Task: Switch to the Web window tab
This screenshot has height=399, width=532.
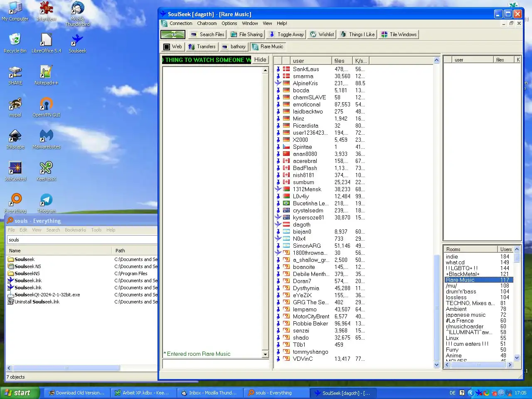Action: tap(172, 47)
